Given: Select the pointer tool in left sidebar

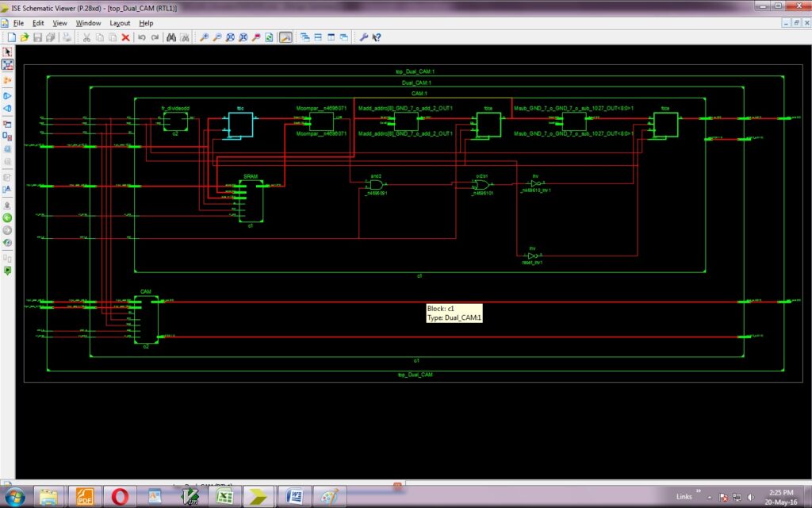Looking at the screenshot, I should [8, 51].
